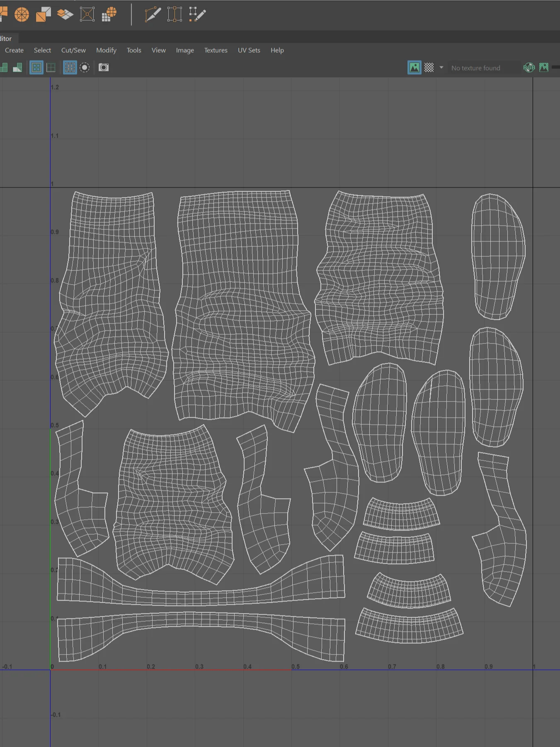Toggle the dashed-circle isolate select button
Image resolution: width=560 pixels, height=747 pixels.
[85, 67]
